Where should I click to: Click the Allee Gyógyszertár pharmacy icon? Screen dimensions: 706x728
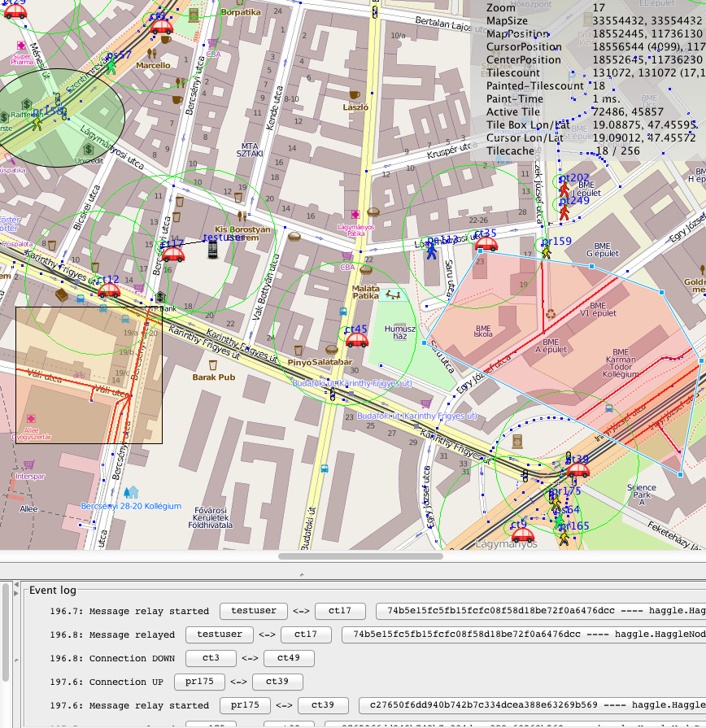tap(31, 418)
